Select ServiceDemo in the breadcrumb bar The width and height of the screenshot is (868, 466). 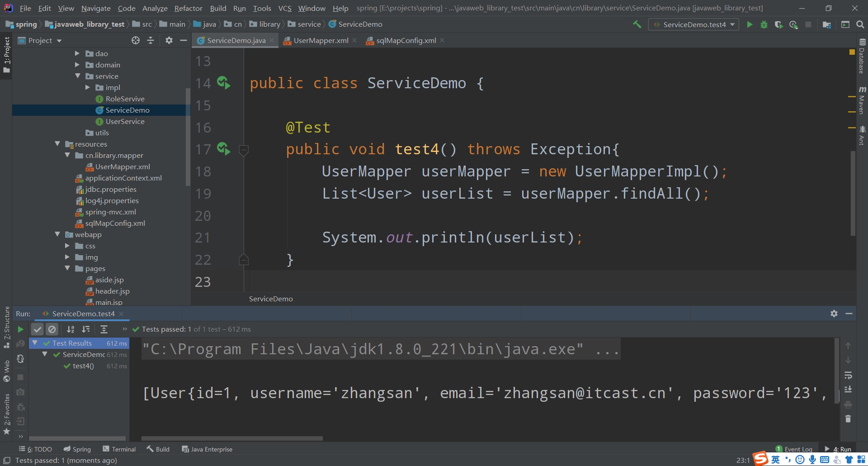[360, 24]
